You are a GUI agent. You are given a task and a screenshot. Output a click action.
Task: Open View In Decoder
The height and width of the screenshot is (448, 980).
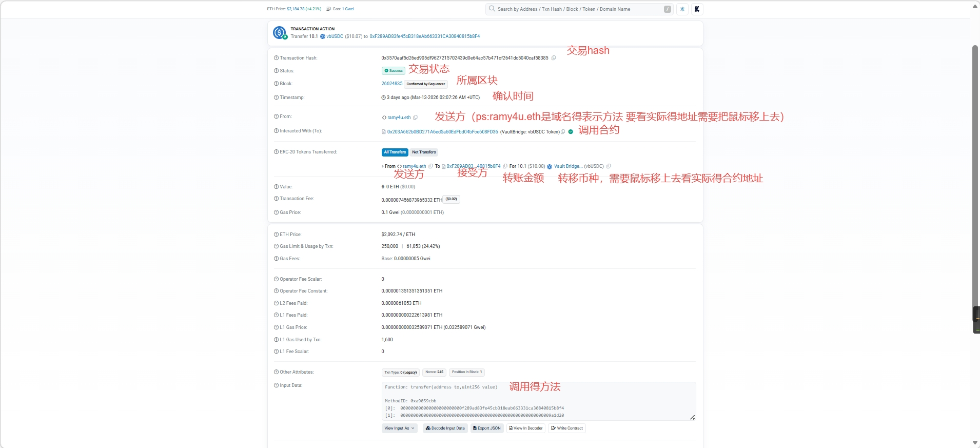tap(526, 428)
